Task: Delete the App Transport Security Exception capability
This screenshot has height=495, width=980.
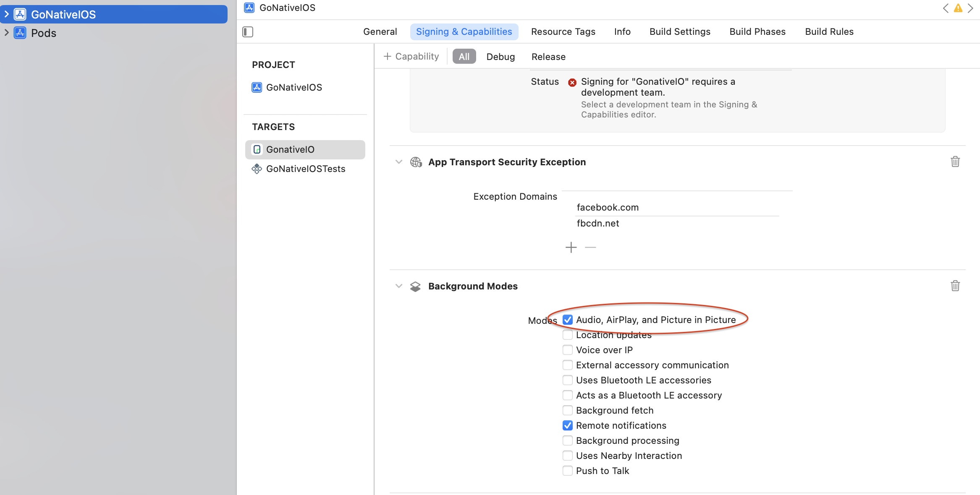Action: (x=955, y=162)
